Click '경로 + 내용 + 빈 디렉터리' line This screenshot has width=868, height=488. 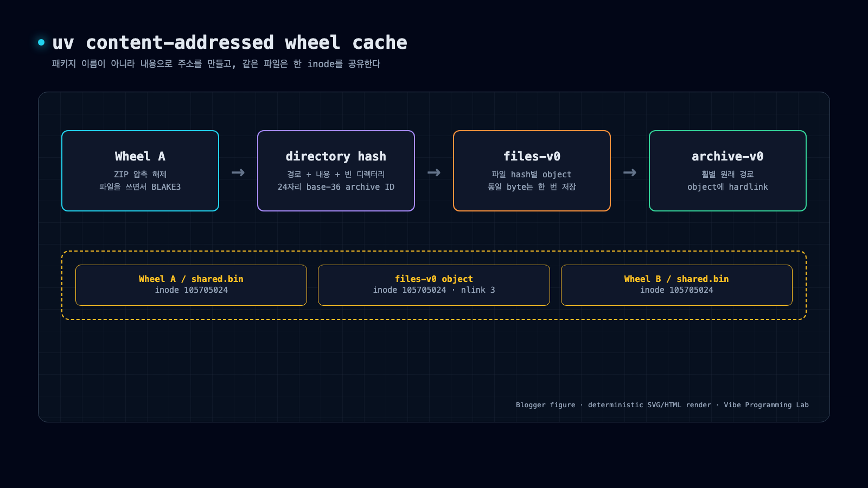coord(336,174)
